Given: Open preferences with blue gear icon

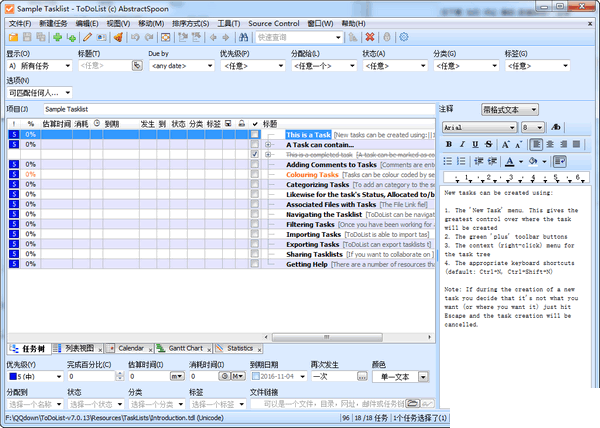Looking at the screenshot, I should tap(404, 37).
